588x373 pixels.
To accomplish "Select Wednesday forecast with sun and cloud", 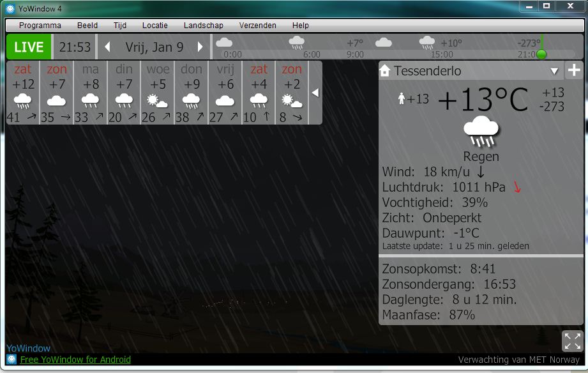I will tap(158, 93).
